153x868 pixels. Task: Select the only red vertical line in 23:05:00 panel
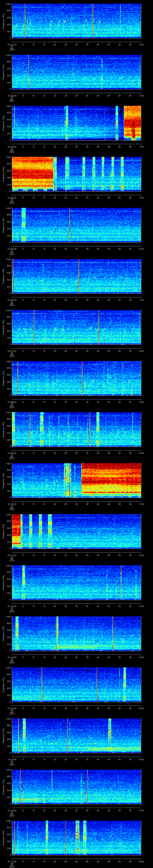click(70, 225)
